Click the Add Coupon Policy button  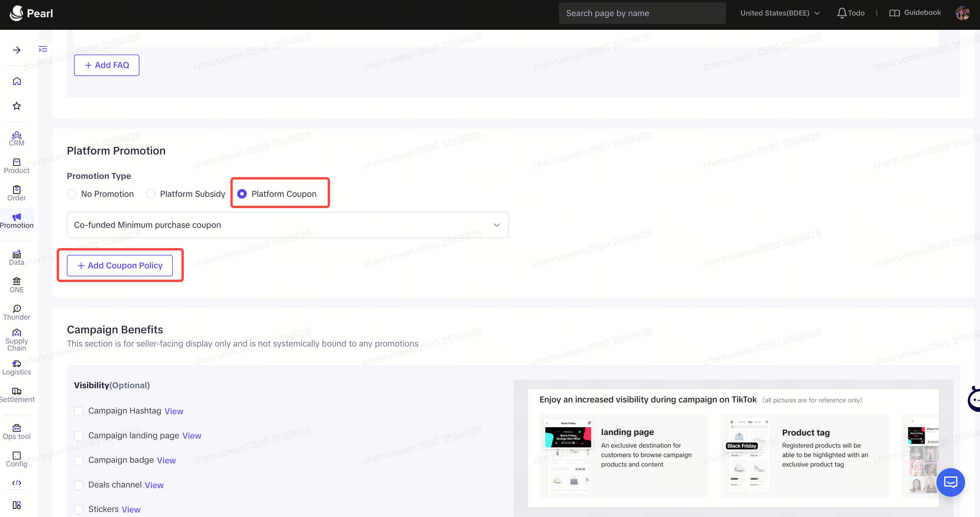pos(120,265)
